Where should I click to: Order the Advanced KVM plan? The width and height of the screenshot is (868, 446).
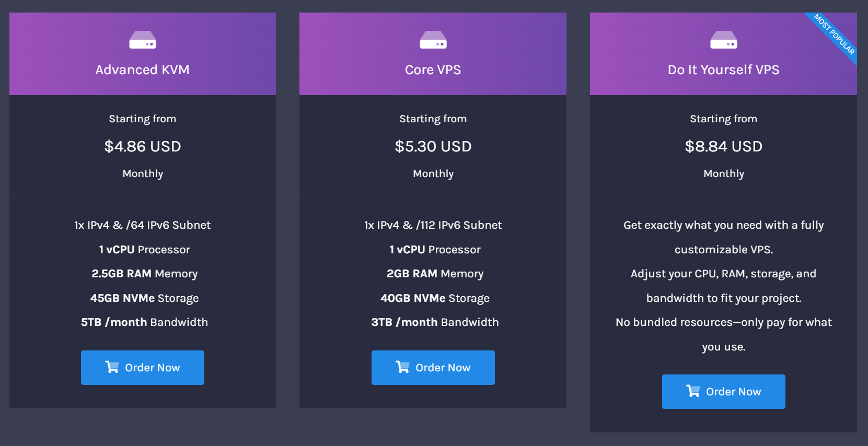pyautogui.click(x=143, y=368)
